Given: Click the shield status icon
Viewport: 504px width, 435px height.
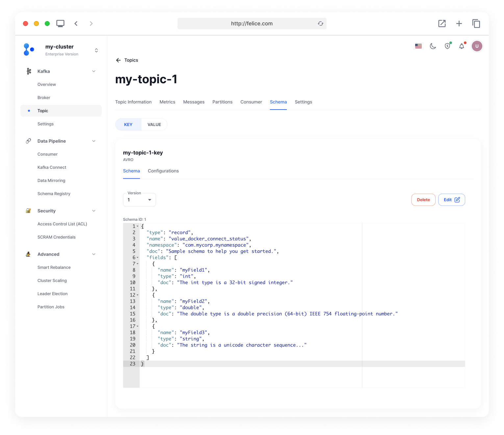Looking at the screenshot, I should click(447, 46).
